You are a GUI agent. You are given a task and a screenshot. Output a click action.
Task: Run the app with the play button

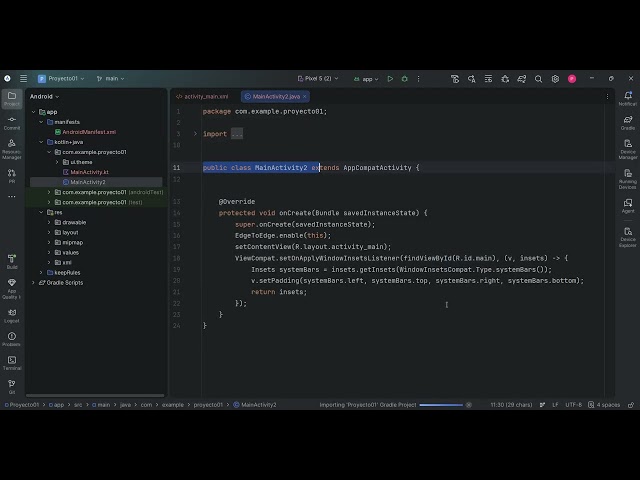coord(390,79)
